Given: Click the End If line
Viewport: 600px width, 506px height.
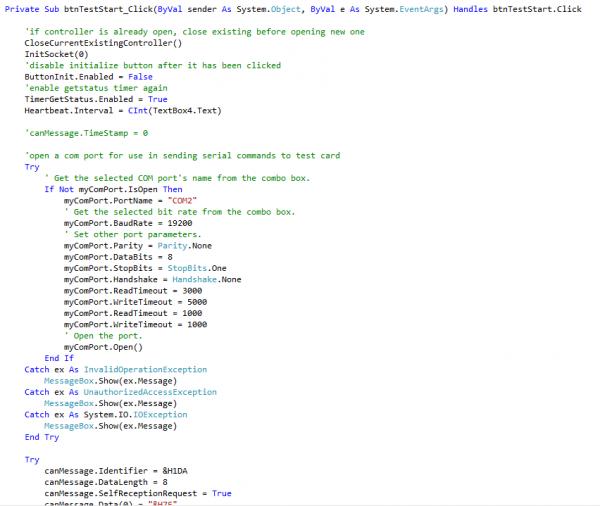Looking at the screenshot, I should pos(59,358).
